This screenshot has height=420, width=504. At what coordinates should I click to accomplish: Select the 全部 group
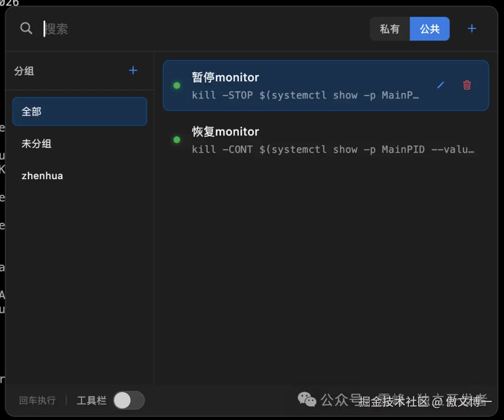[x=79, y=112]
